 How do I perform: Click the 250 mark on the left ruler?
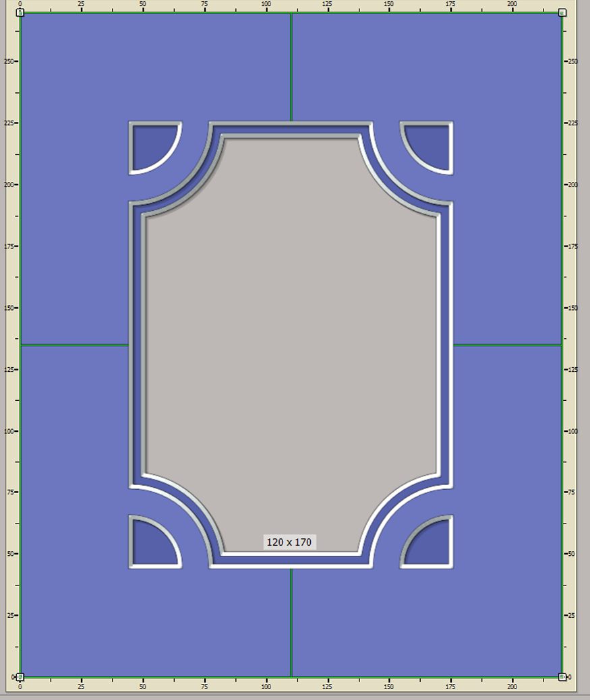[9, 61]
